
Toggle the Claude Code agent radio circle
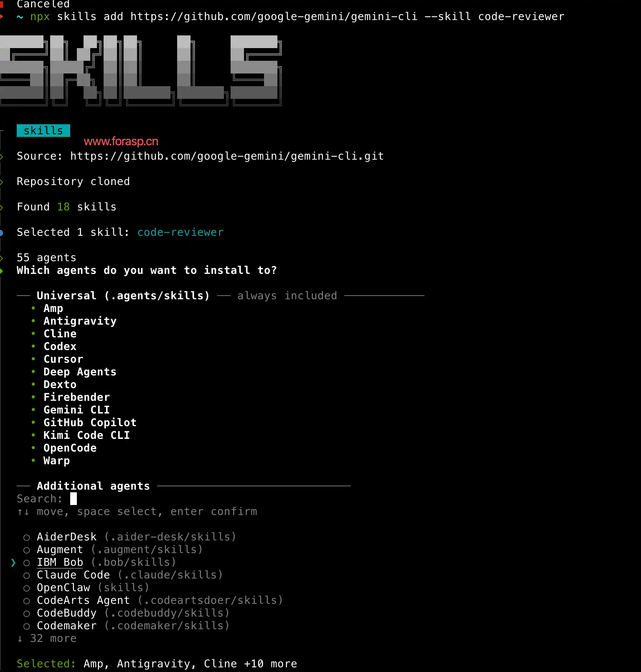(27, 575)
